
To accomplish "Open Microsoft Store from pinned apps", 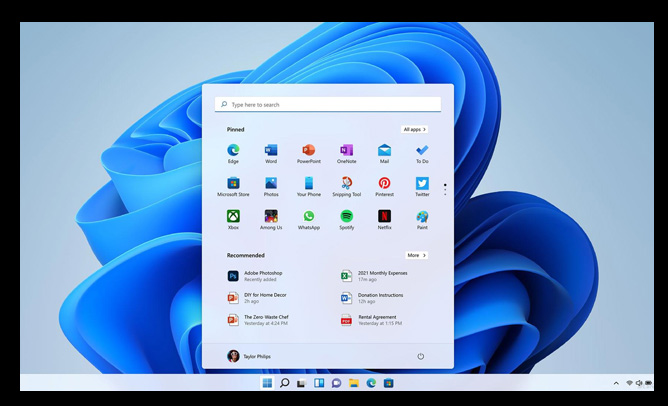I will (233, 187).
